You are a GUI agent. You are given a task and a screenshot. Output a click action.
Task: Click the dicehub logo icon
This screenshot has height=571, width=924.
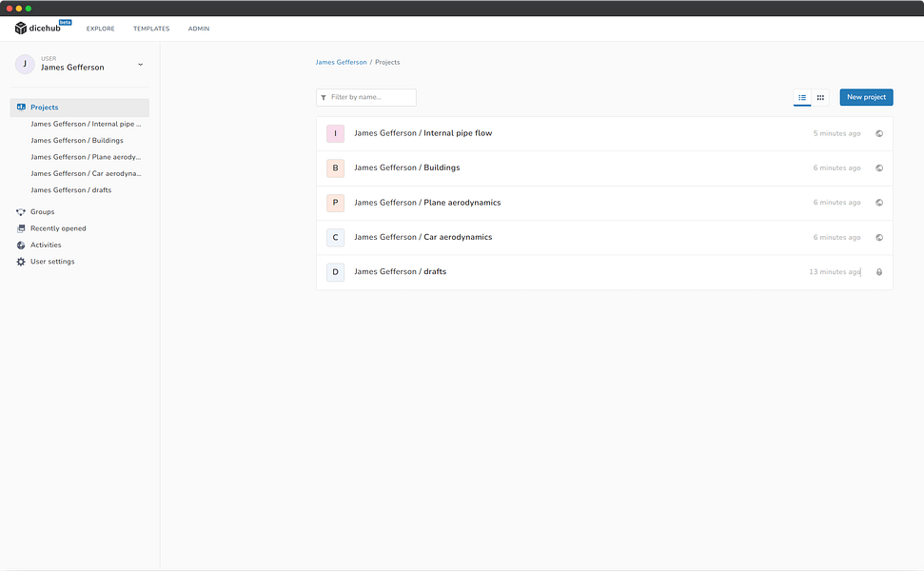click(x=21, y=29)
